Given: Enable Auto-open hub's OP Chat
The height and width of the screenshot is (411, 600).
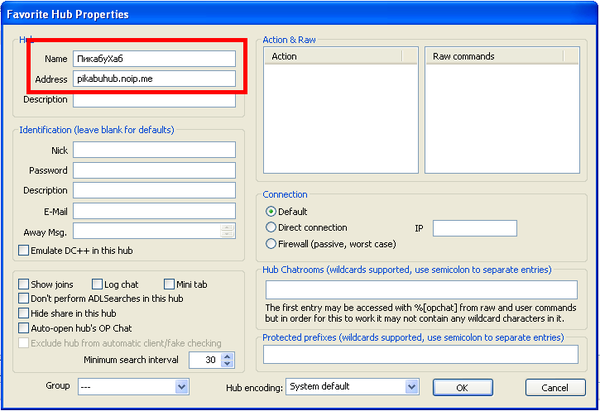Looking at the screenshot, I should click(24, 328).
